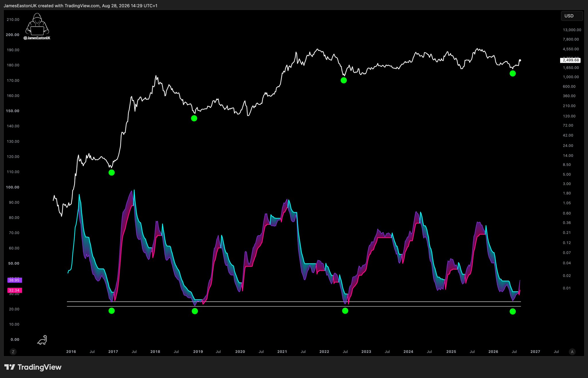Click oscillator green dot near 2017
The height and width of the screenshot is (378, 588).
(112, 311)
